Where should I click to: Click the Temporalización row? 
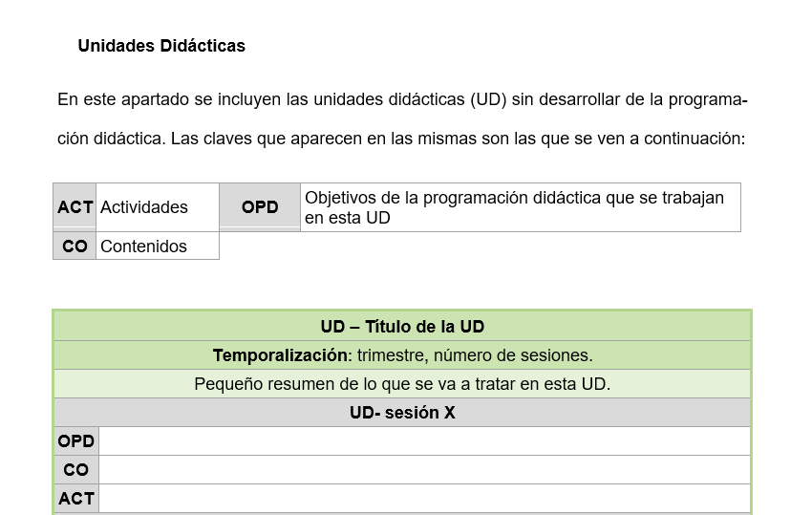tap(402, 355)
